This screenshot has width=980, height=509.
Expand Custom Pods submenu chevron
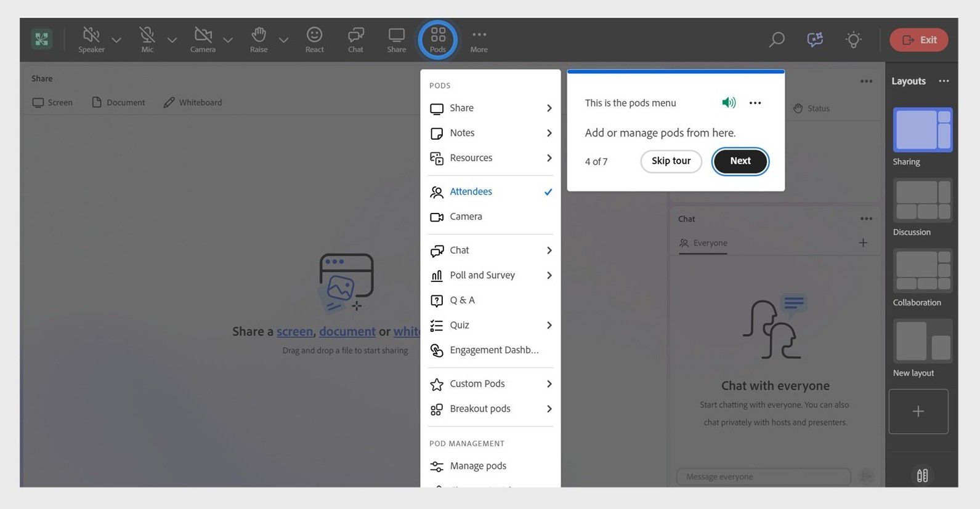tap(549, 384)
